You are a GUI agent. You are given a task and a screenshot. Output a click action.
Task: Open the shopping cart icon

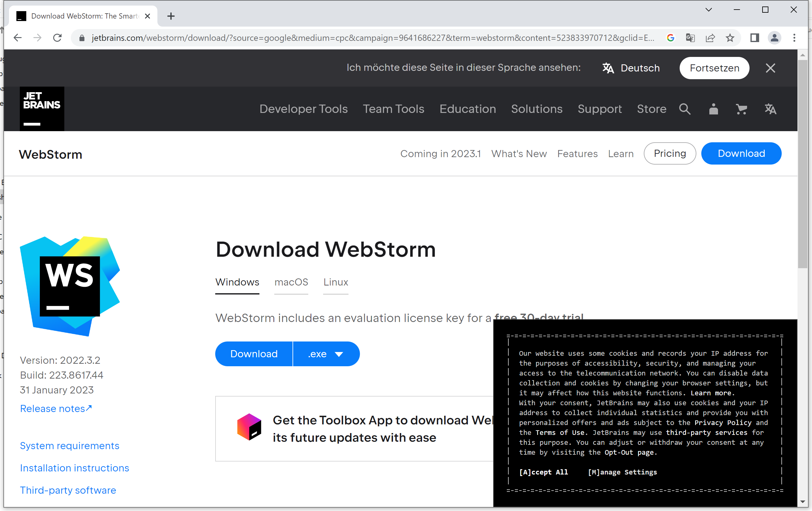point(741,109)
